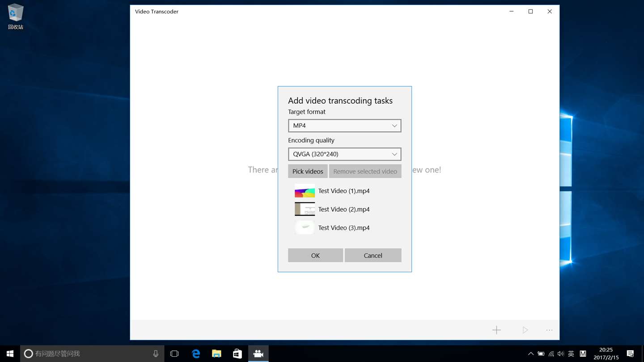The height and width of the screenshot is (362, 644).
Task: Click the Video Transcoder taskbar icon
Action: (258, 354)
